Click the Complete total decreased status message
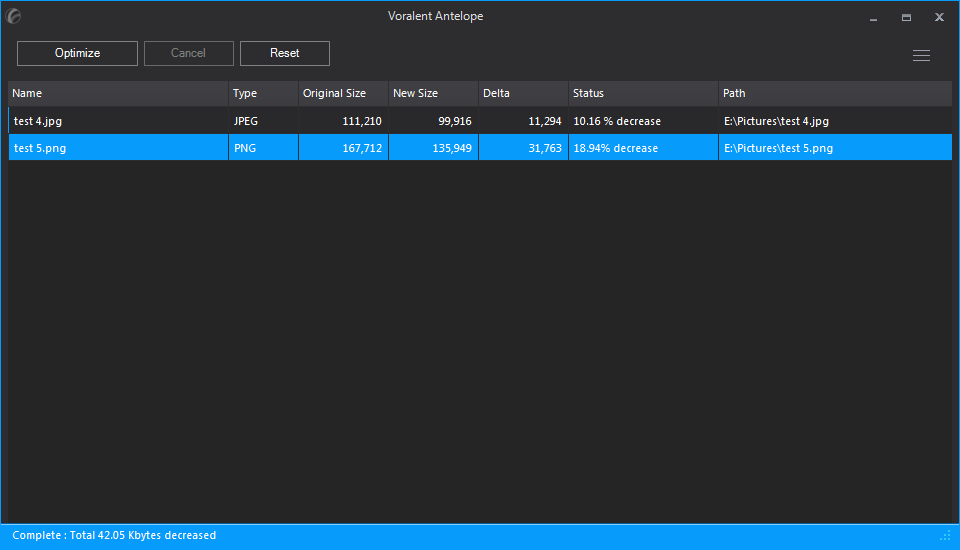This screenshot has height=550, width=960. [114, 535]
